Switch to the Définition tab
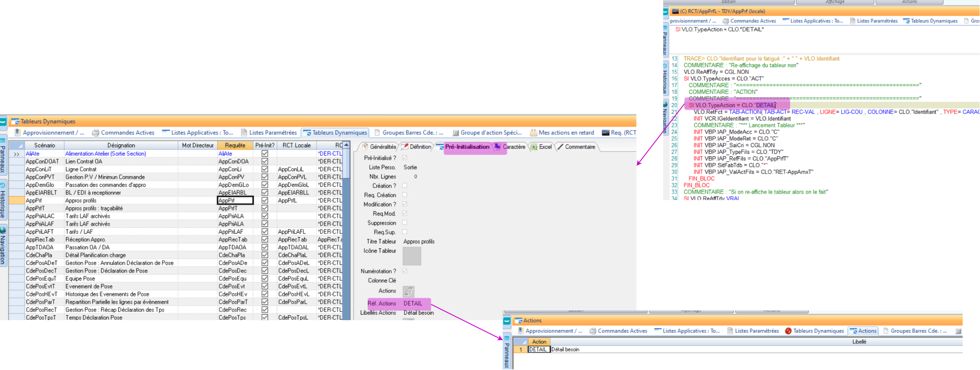The height and width of the screenshot is (370, 980). (x=416, y=147)
